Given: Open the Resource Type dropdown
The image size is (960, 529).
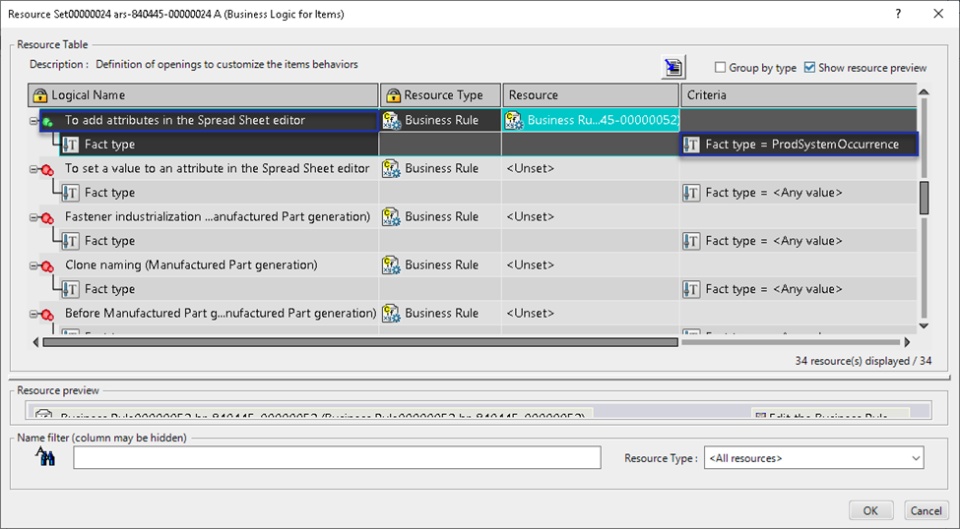Looking at the screenshot, I should (x=814, y=458).
